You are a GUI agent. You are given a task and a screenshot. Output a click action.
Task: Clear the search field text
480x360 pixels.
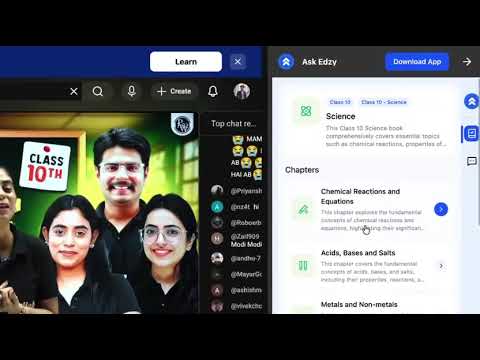[x=74, y=91]
